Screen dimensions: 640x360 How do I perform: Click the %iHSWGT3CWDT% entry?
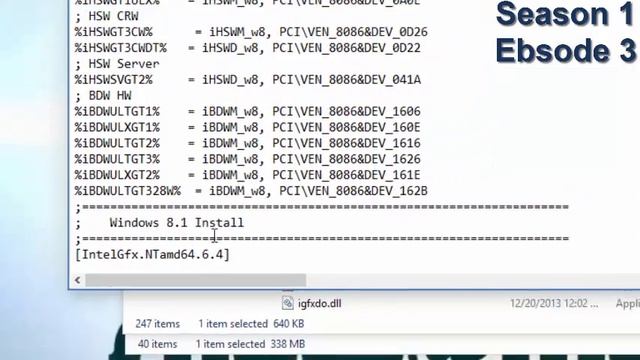pyautogui.click(x=247, y=48)
